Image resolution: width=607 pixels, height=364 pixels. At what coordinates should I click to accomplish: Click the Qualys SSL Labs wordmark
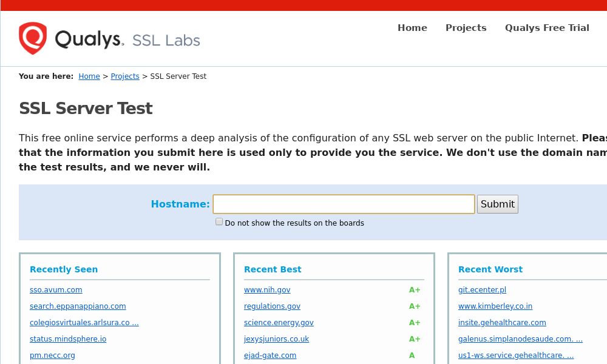tap(127, 39)
